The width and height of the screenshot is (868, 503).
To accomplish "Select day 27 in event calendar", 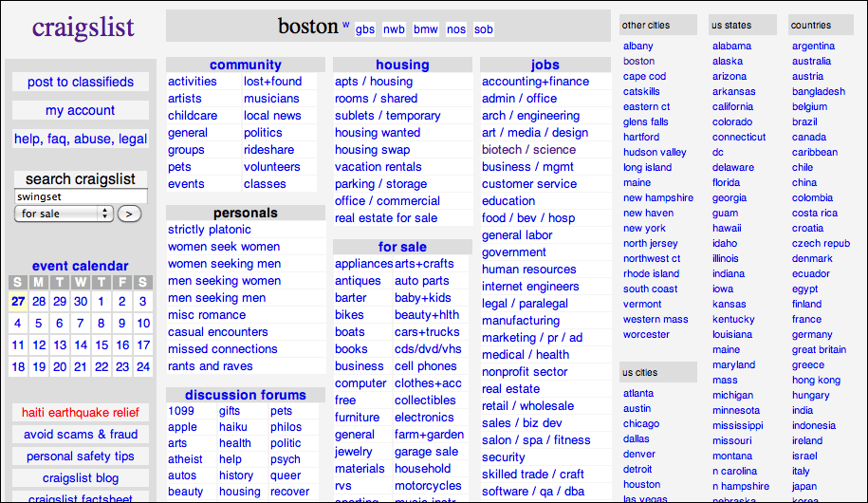I will point(18,302).
